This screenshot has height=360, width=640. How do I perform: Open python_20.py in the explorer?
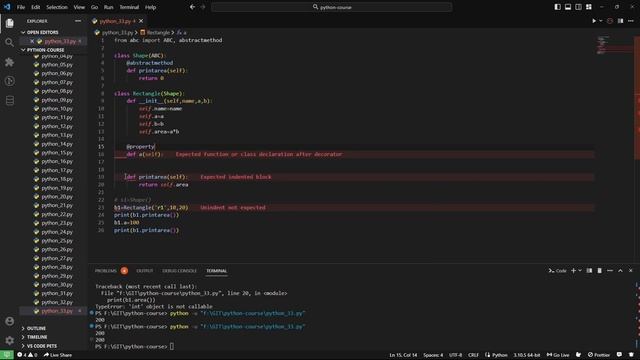click(57, 197)
